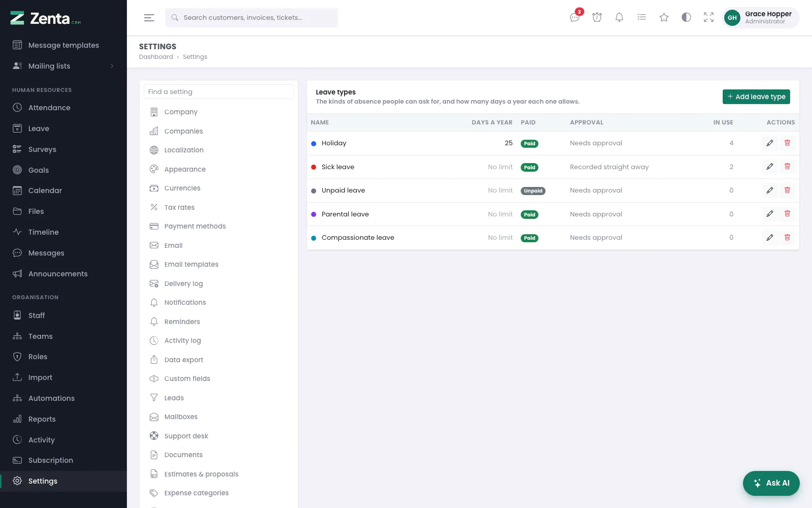Select Localization settings section
Image resolution: width=812 pixels, height=508 pixels.
[219, 150]
